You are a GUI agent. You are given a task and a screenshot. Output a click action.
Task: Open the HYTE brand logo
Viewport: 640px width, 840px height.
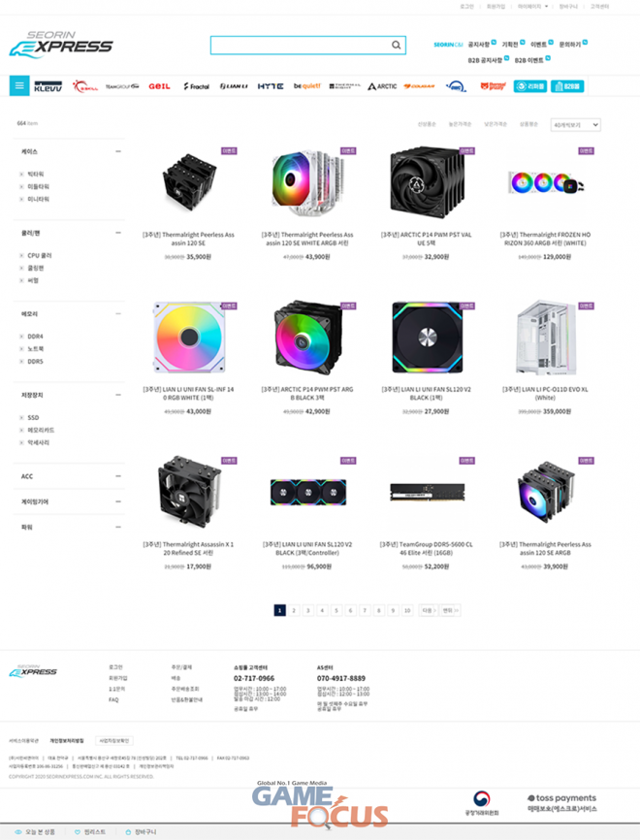coord(271,86)
